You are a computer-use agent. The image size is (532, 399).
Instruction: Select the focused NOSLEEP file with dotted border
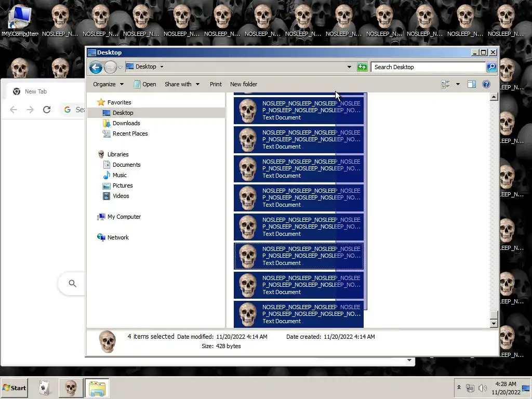[299, 256]
